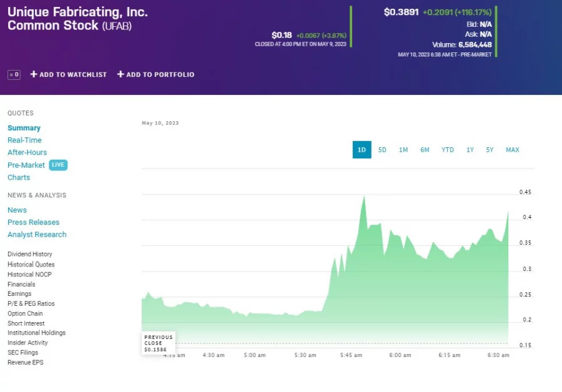Click the comment count badge icon
The image size is (562, 392).
point(14,75)
